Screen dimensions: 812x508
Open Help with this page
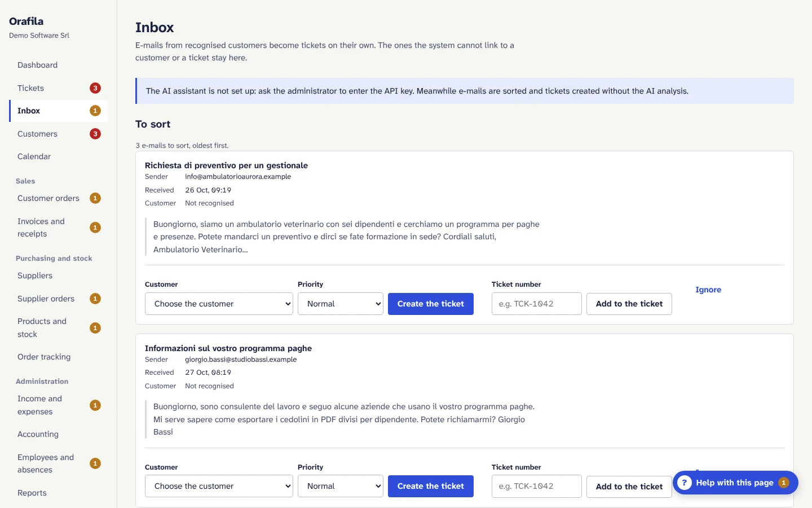pyautogui.click(x=735, y=483)
